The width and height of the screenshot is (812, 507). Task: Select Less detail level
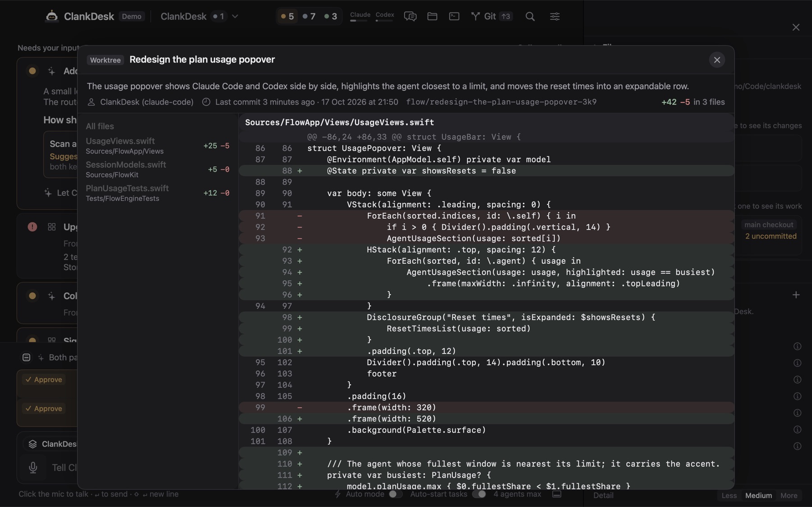pos(729,495)
